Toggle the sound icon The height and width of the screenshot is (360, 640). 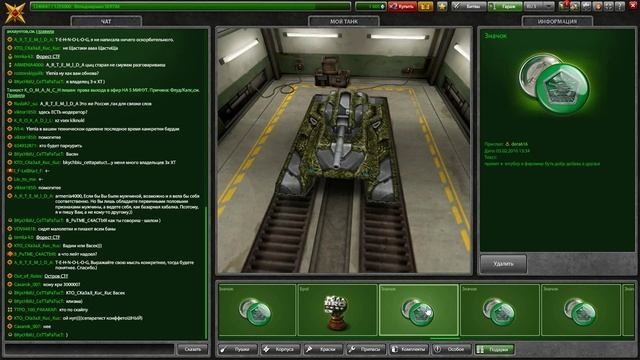[598, 7]
